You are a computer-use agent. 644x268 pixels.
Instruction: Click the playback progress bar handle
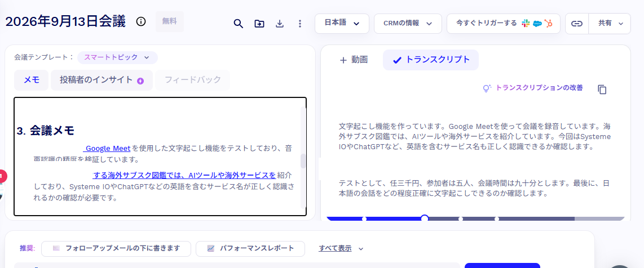(x=425, y=218)
